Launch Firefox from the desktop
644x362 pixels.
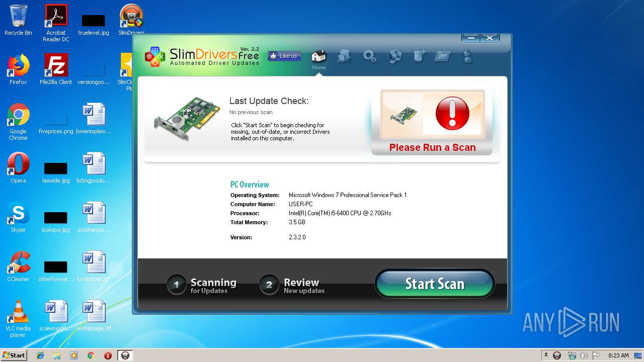pyautogui.click(x=18, y=69)
